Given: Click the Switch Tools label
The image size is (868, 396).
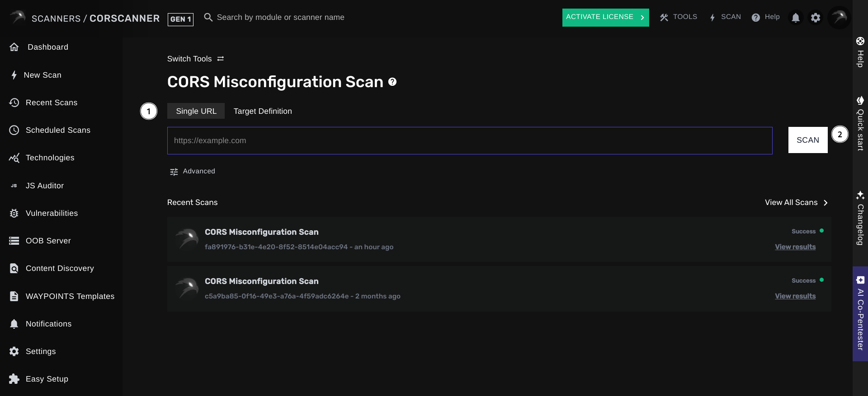Looking at the screenshot, I should point(189,59).
